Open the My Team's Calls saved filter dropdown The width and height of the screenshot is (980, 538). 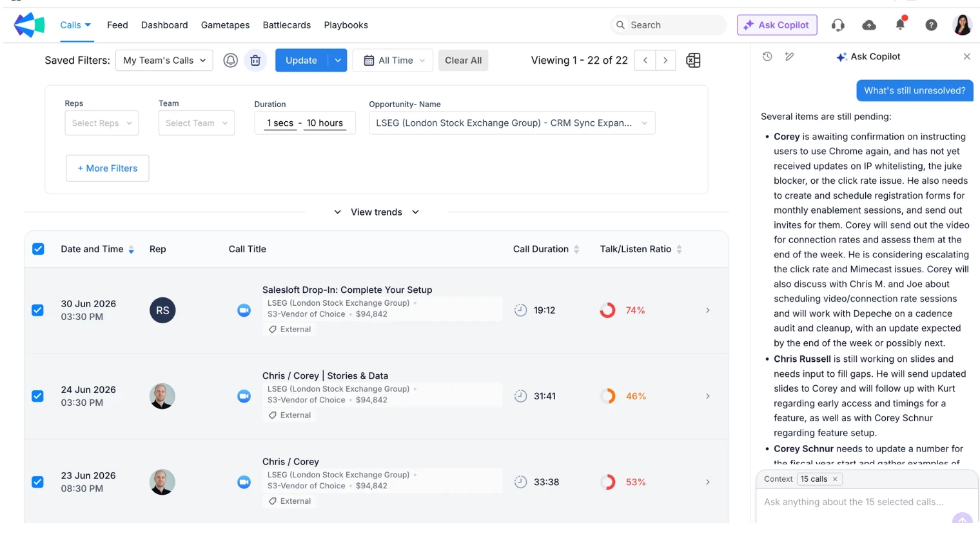(164, 60)
